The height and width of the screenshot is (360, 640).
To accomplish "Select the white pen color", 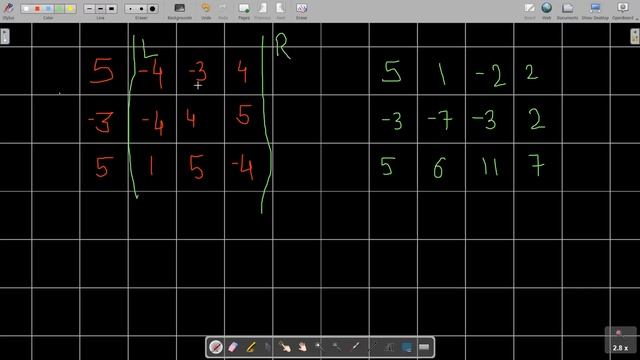I will pyautogui.click(x=26, y=9).
